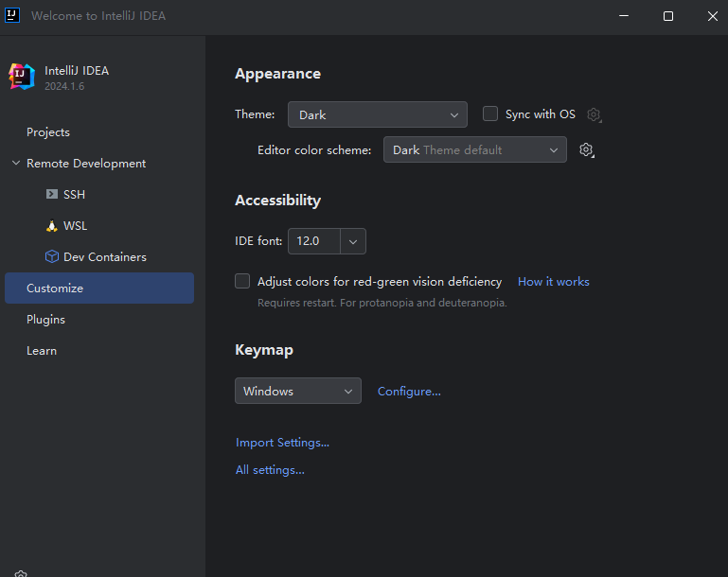728x577 pixels.
Task: Open the WSL remote option
Action: pyautogui.click(x=99, y=225)
